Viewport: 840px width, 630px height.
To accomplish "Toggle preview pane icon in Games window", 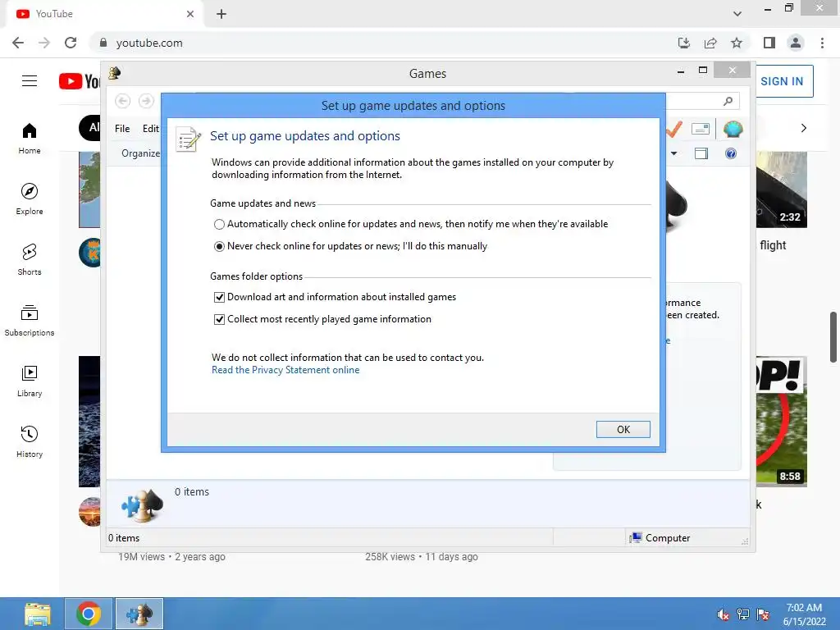I will click(701, 153).
